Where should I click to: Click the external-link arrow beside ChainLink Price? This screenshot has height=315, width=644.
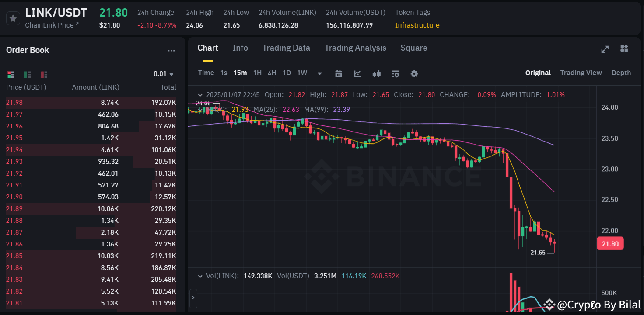pos(77,24)
